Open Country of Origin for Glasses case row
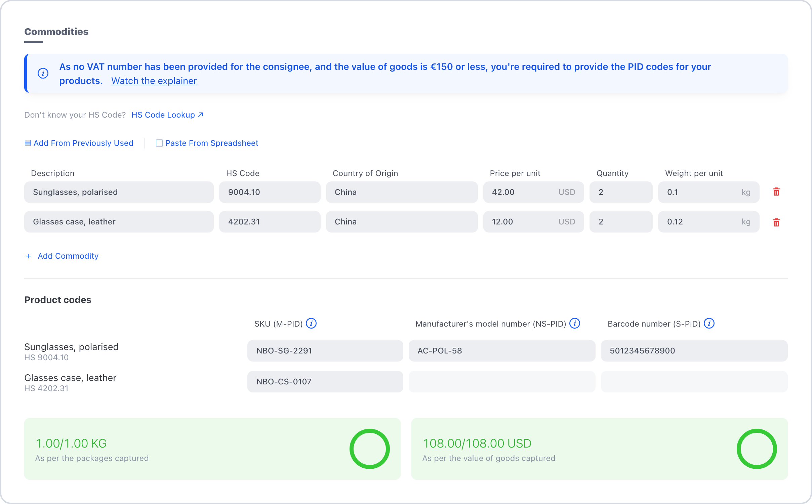The height and width of the screenshot is (504, 812). [402, 222]
